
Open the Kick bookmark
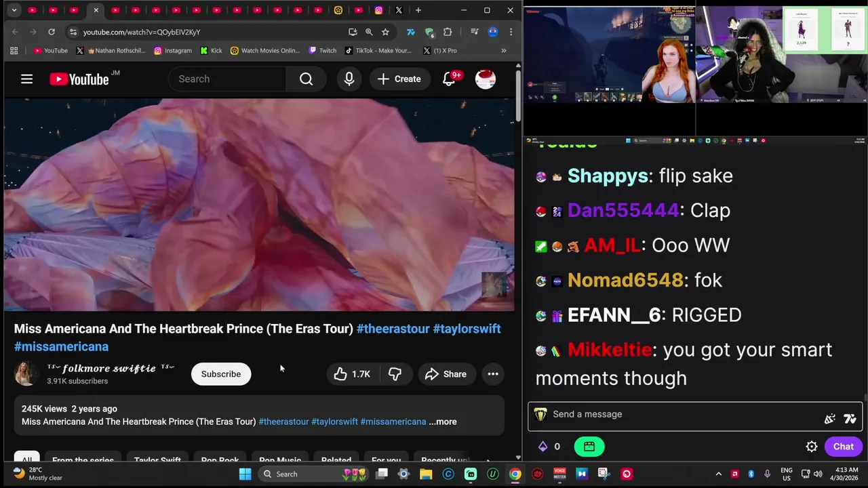(x=211, y=51)
